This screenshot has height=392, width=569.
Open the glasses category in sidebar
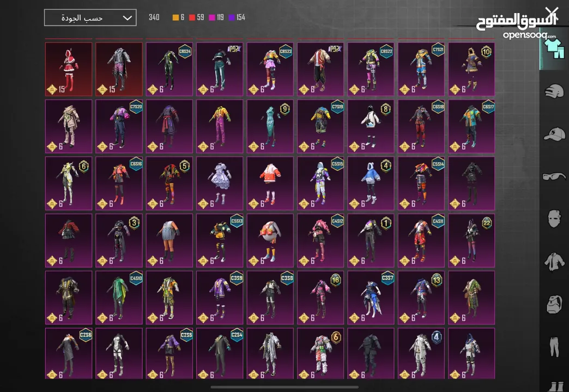[x=554, y=176]
